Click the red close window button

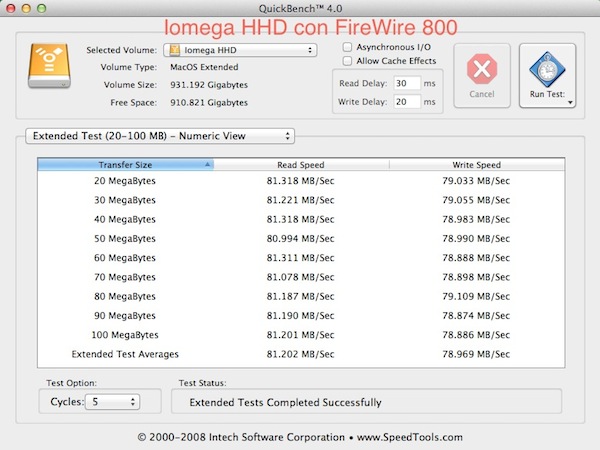coord(10,8)
